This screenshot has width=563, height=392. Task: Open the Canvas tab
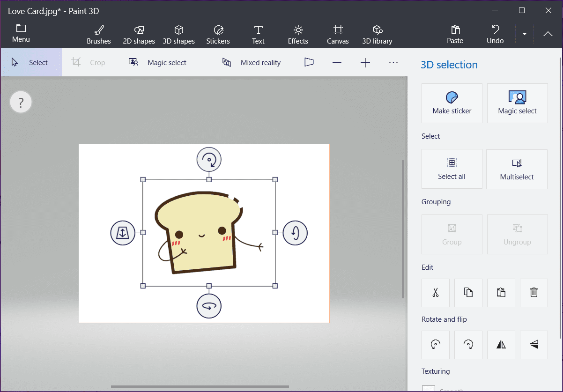(x=338, y=35)
